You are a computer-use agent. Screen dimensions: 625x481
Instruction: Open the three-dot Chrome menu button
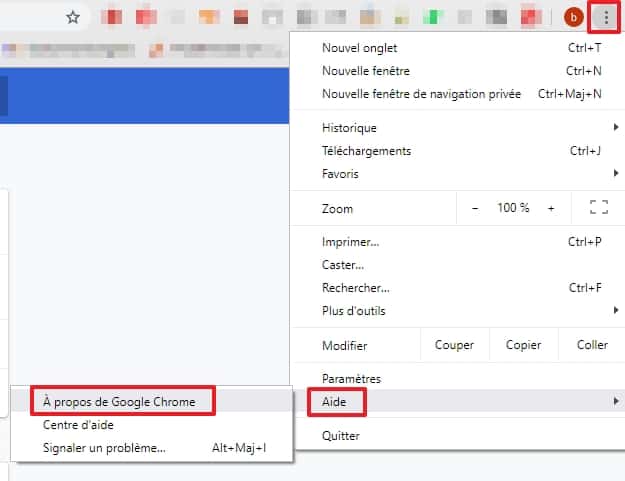605,17
